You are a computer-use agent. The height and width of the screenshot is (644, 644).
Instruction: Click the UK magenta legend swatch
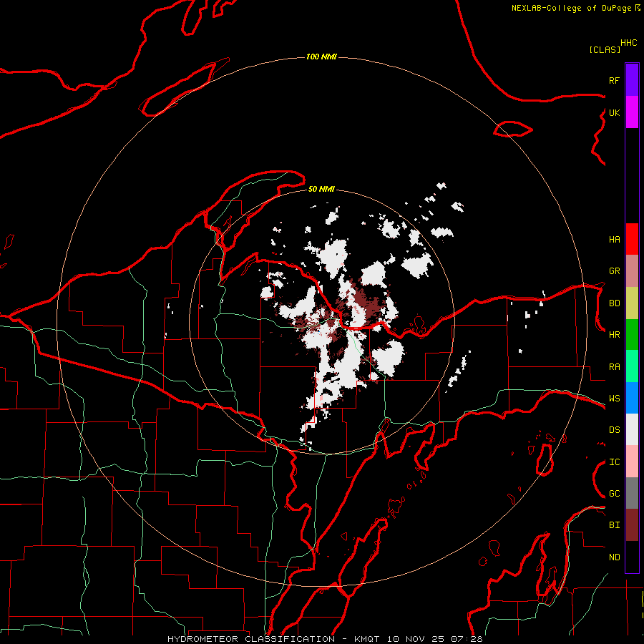[x=632, y=112]
